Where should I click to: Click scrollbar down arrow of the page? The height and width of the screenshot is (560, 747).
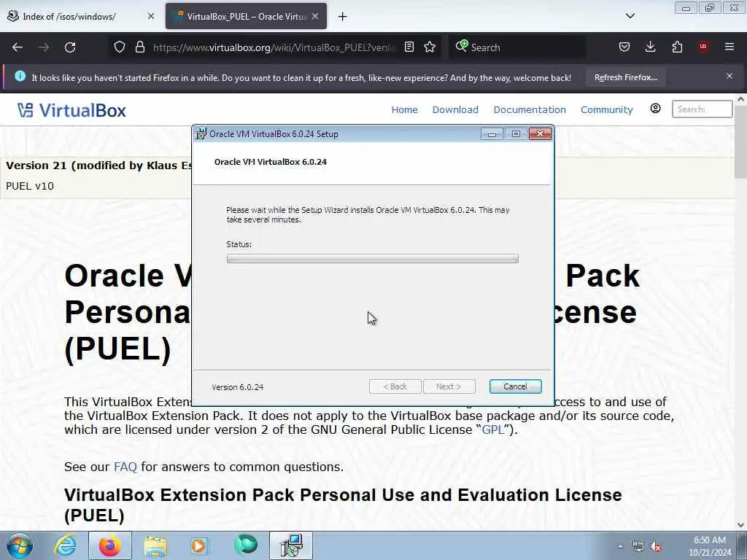740,525
